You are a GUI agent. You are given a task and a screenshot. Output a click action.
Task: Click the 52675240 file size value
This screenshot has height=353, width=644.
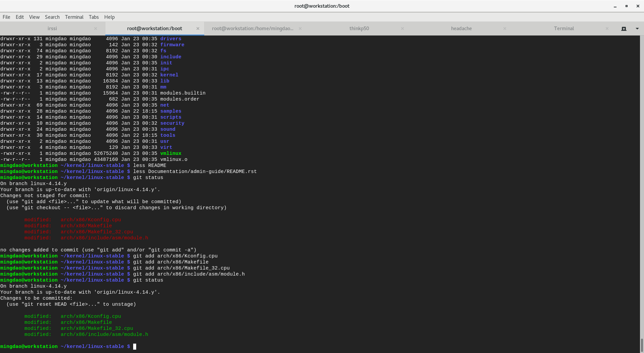click(x=106, y=154)
